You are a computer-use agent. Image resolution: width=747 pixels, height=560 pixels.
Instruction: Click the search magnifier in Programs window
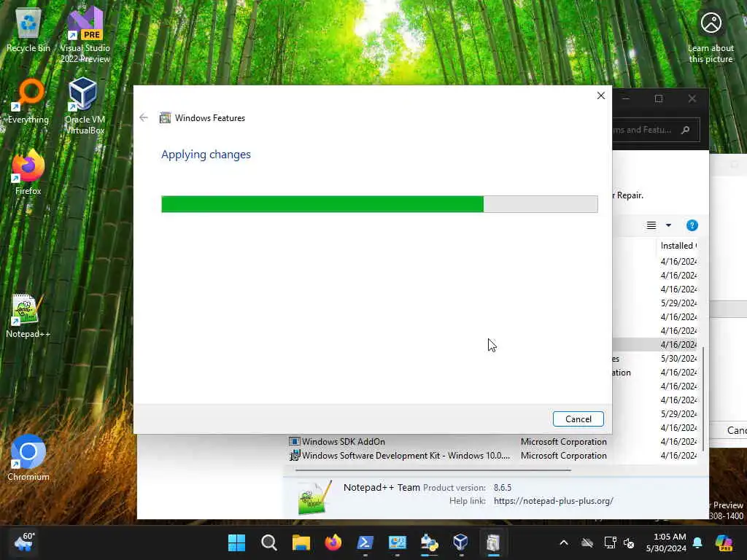(686, 130)
